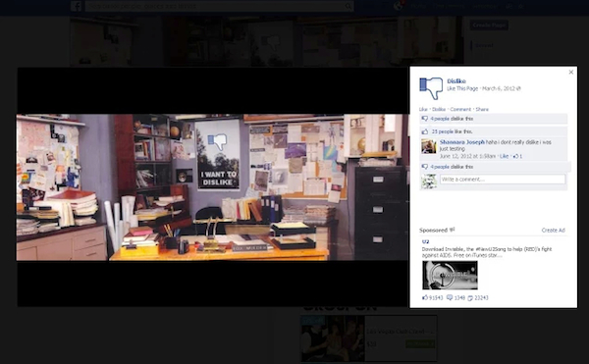The height and width of the screenshot is (364, 589).
Task: Click the privacy globe icon beside the date
Action: [518, 88]
